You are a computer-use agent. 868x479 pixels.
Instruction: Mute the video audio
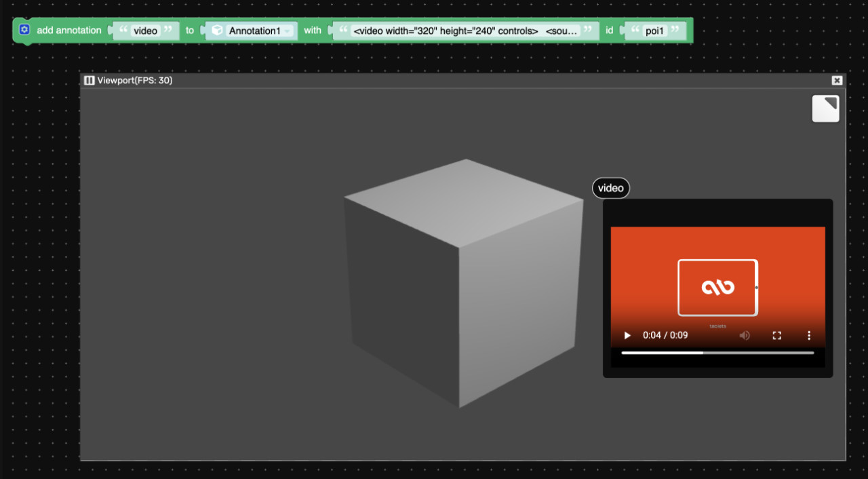[745, 335]
